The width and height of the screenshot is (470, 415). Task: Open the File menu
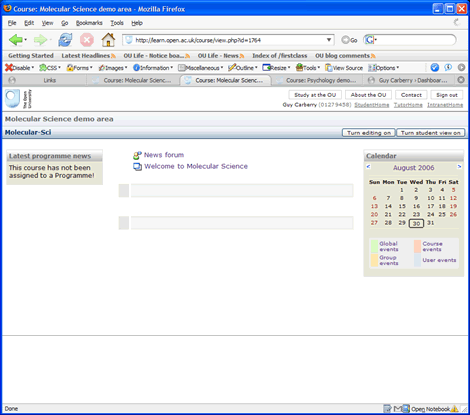[12, 23]
